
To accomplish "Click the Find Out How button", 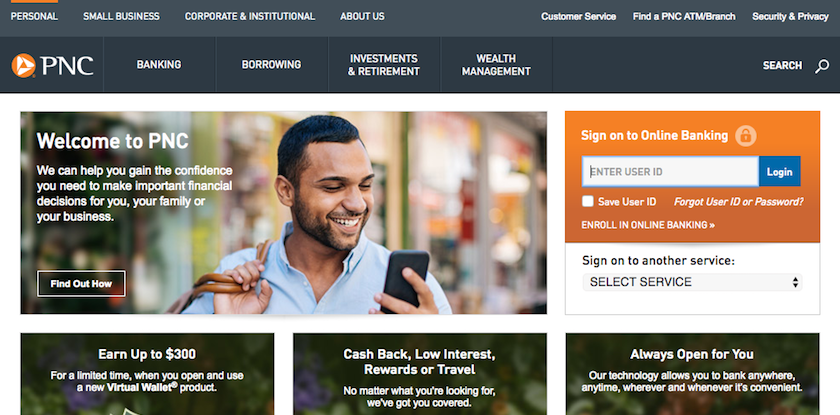I will click(x=81, y=284).
